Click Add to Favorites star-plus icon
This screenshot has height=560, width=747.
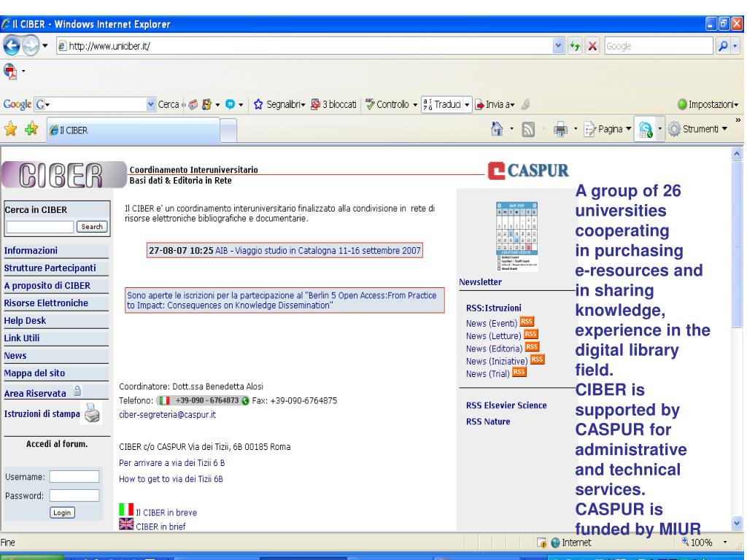point(31,129)
